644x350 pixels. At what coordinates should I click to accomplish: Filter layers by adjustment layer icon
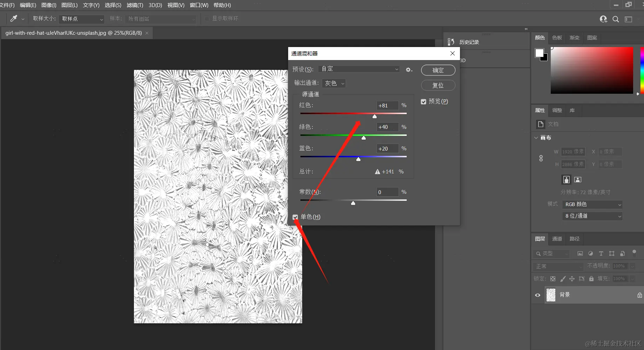(591, 253)
